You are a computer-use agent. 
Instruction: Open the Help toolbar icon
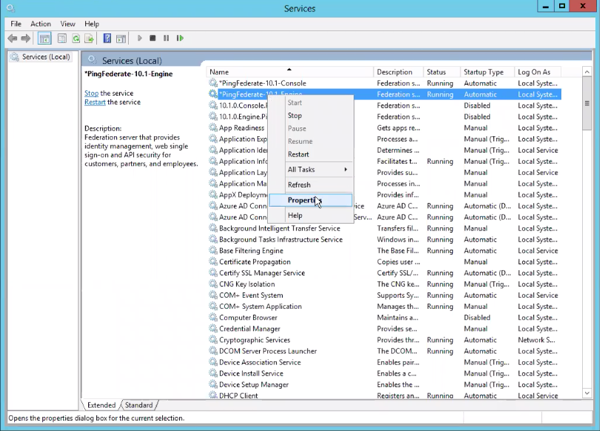point(107,38)
